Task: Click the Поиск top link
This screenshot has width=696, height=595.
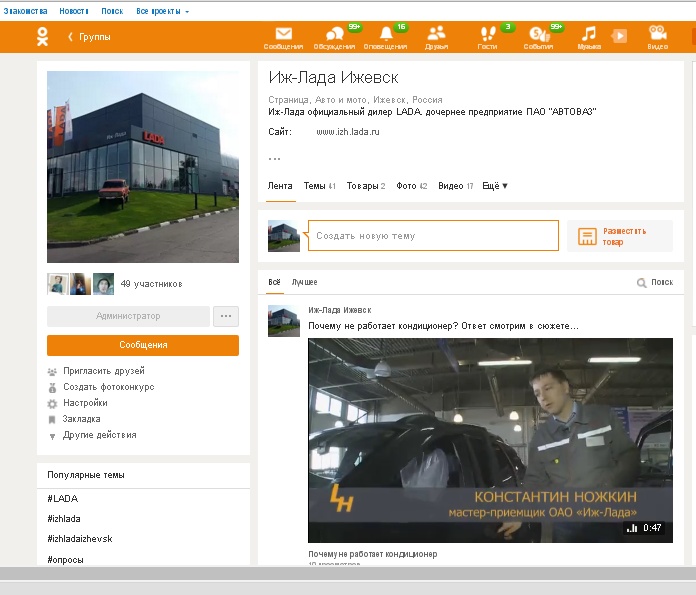Action: coord(112,11)
